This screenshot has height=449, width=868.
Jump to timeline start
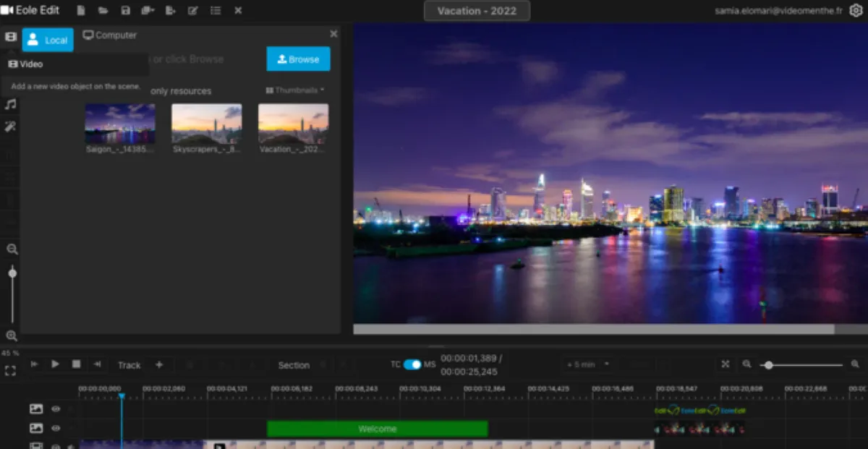point(34,364)
